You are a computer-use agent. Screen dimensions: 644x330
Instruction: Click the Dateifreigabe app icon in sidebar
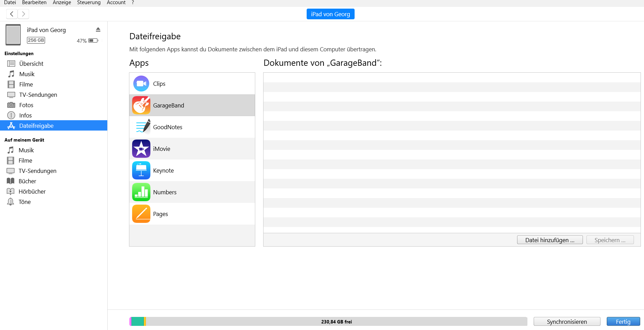[11, 126]
